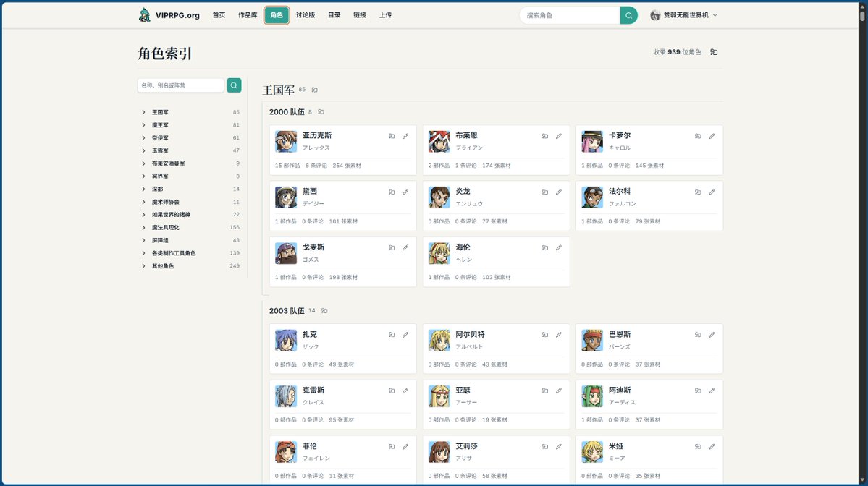The height and width of the screenshot is (486, 868).
Task: Expand the 王国军 sidebar category
Action: coord(143,112)
